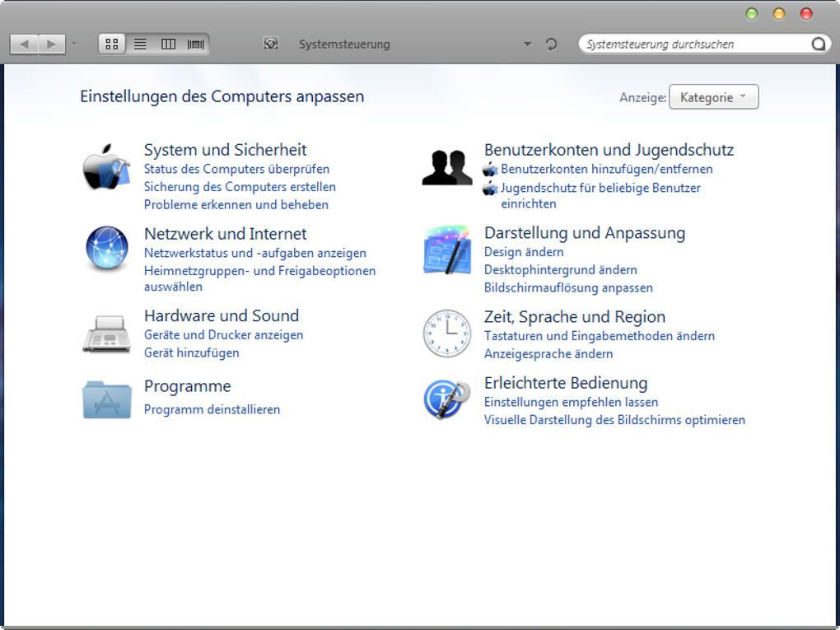Click Geräte und Drucker anzeigen
840x630 pixels.
(223, 335)
